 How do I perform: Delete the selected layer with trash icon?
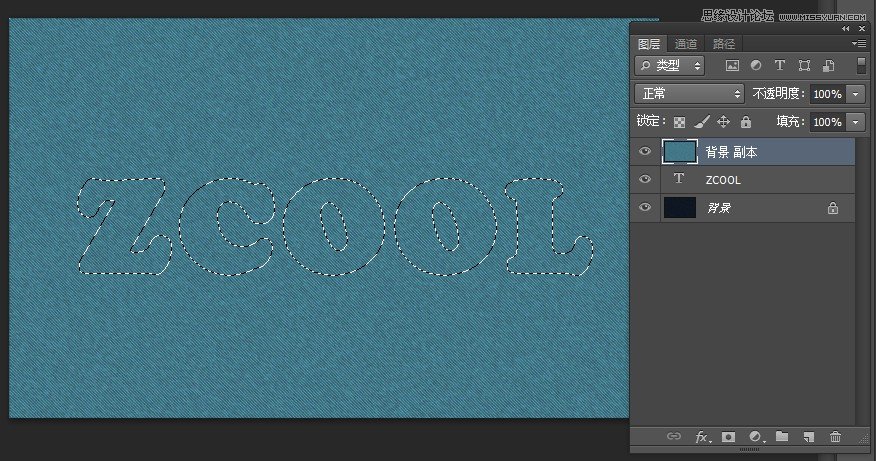coord(835,437)
